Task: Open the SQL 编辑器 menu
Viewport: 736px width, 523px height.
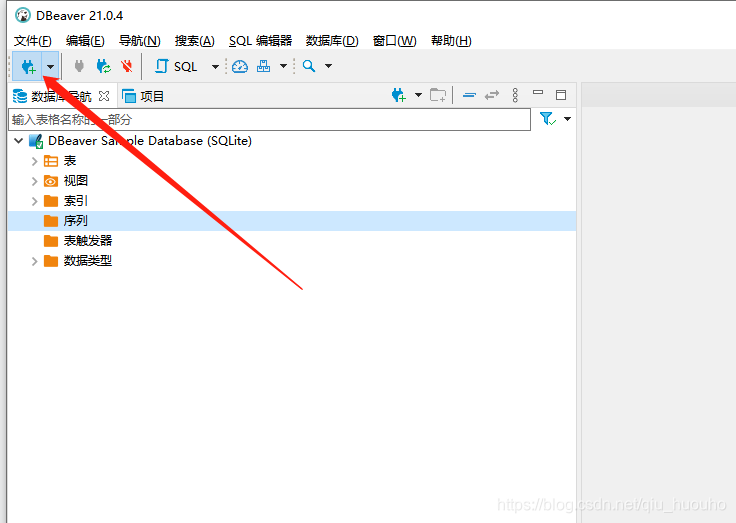Action: [x=260, y=41]
